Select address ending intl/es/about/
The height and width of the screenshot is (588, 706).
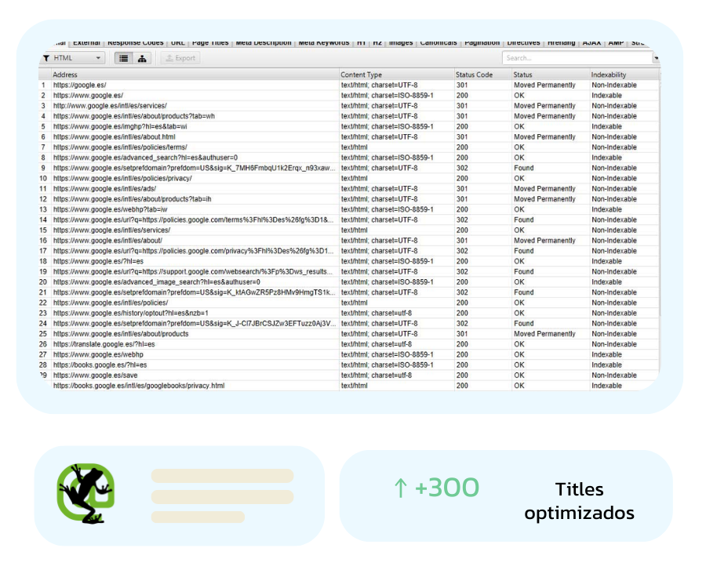(x=107, y=240)
